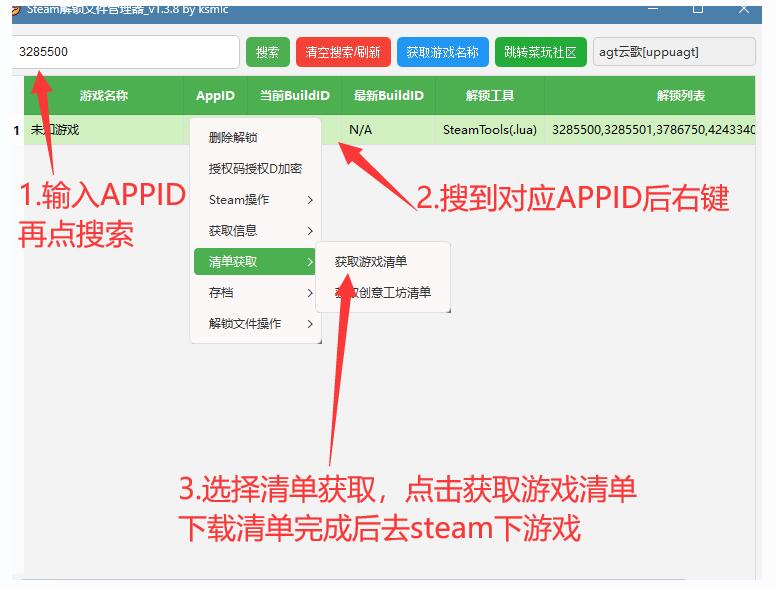Click the red 清空搜索/刷新 button
Screen dimensions: 776x590
[x=343, y=52]
